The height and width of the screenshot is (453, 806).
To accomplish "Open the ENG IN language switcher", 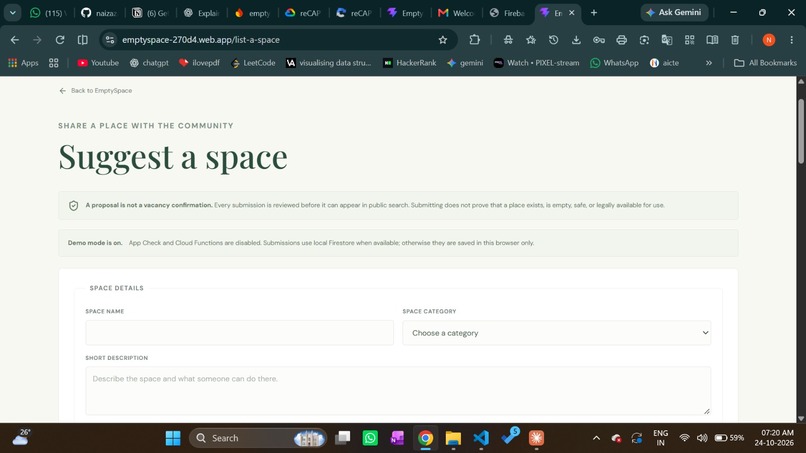I will (x=661, y=438).
